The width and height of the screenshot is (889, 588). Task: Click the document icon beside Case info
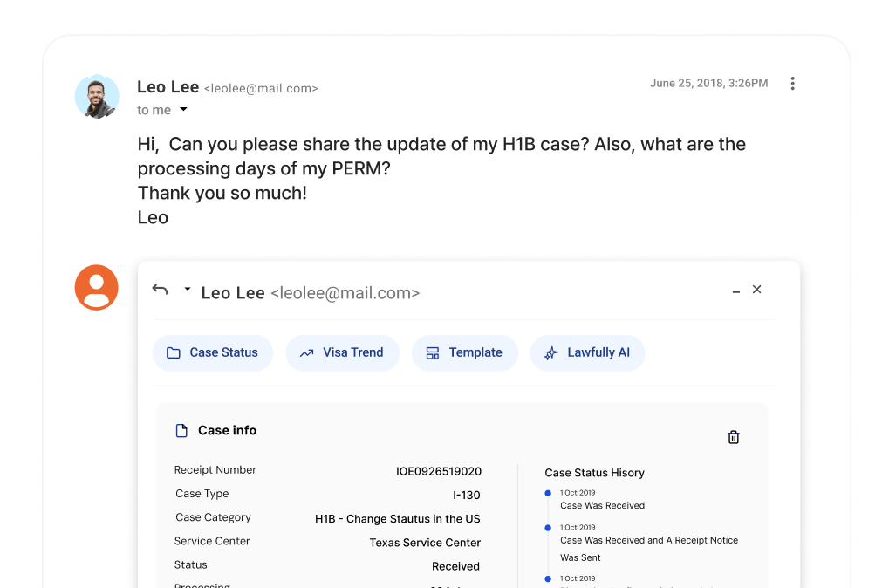[x=181, y=429]
